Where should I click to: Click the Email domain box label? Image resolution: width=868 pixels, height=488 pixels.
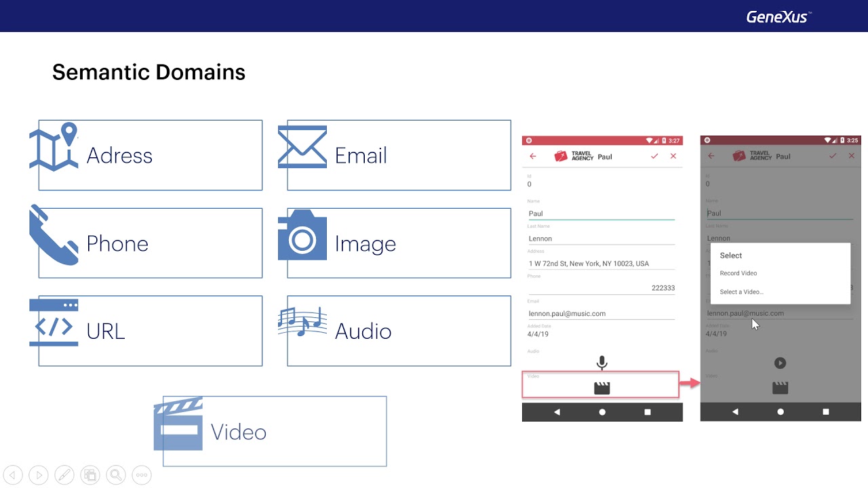(361, 156)
